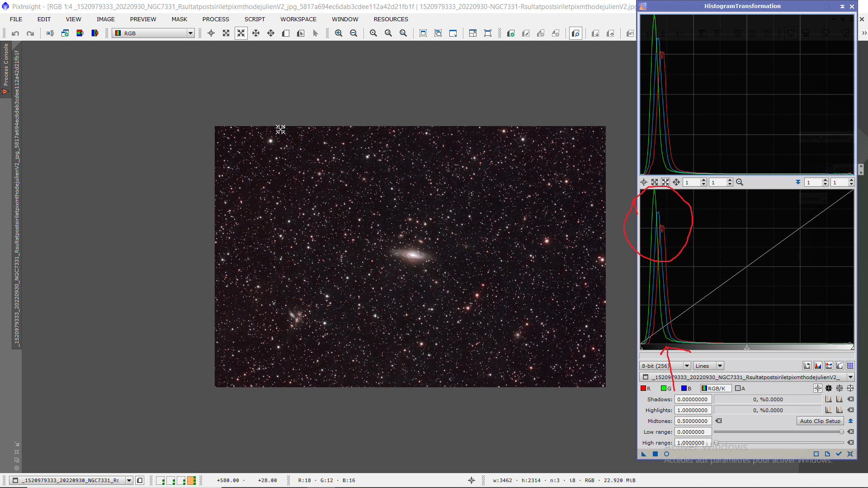Toggle the histogram grid display icon

pyautogui.click(x=850, y=366)
